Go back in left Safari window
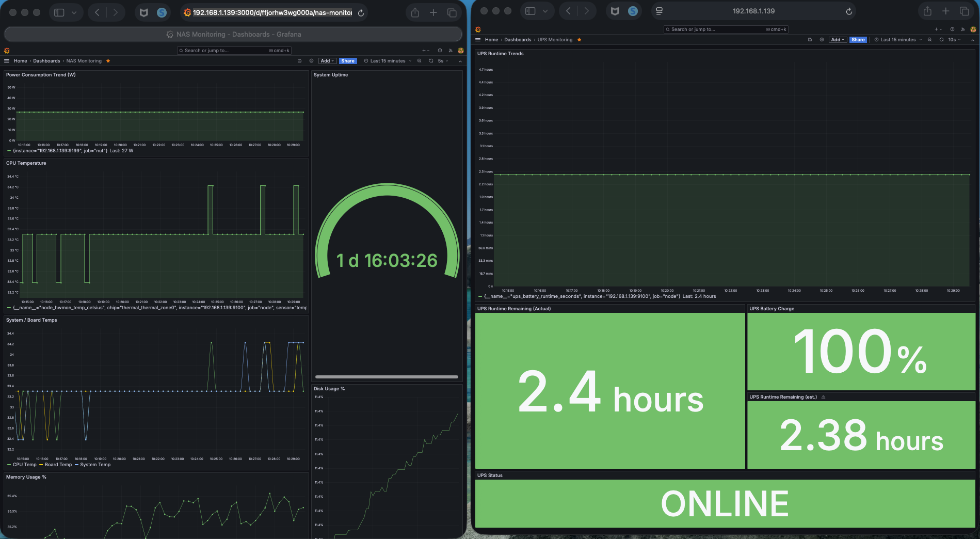Screen dimensions: 980x539 (x=97, y=12)
